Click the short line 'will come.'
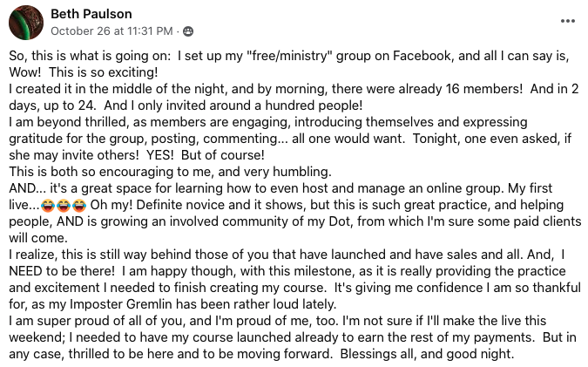This screenshot has width=588, height=367. pos(38,237)
